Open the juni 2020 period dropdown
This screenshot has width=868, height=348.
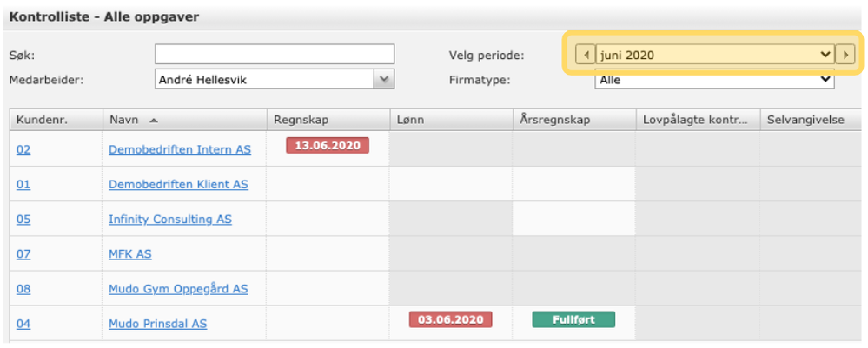[714, 55]
